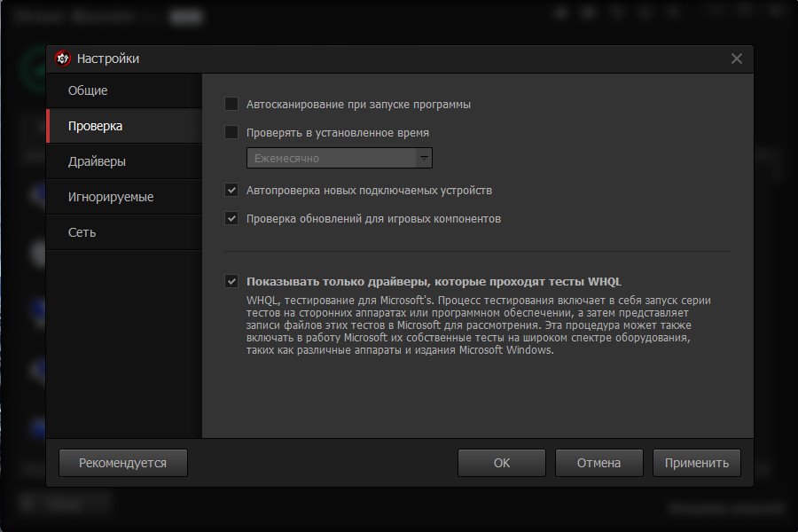
Task: Open the Ежемесячно schedule dropdown
Action: [x=340, y=158]
